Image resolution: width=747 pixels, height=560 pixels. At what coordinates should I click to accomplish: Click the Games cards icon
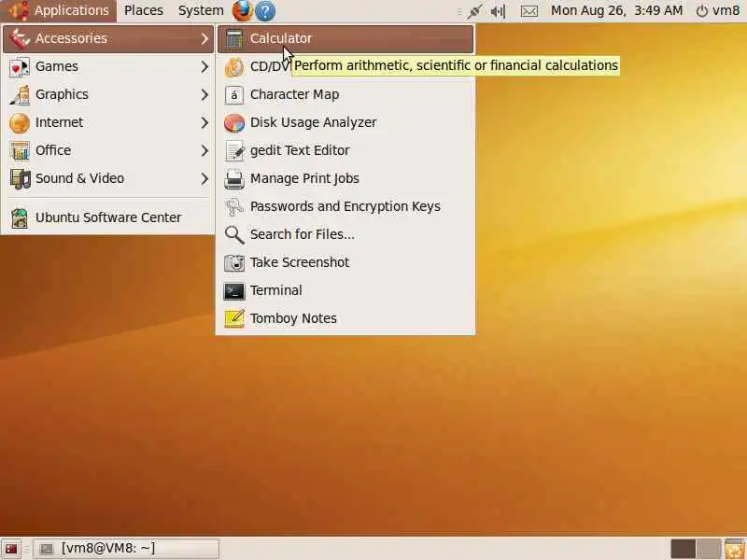(20, 66)
